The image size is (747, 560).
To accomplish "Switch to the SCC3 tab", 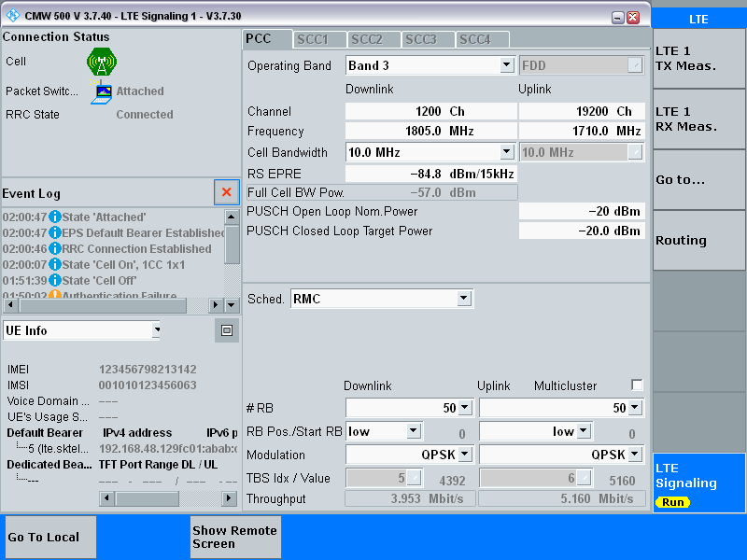I will click(428, 39).
